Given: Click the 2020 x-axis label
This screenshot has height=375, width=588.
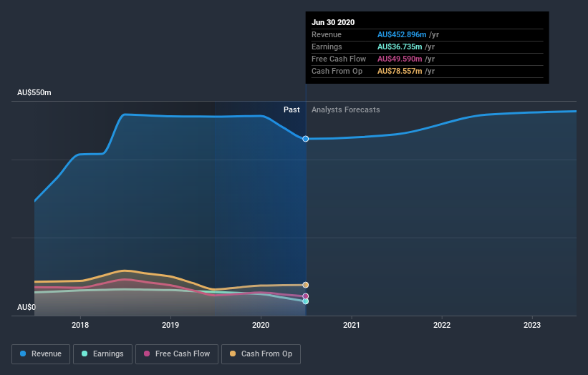Looking at the screenshot, I should coord(261,325).
